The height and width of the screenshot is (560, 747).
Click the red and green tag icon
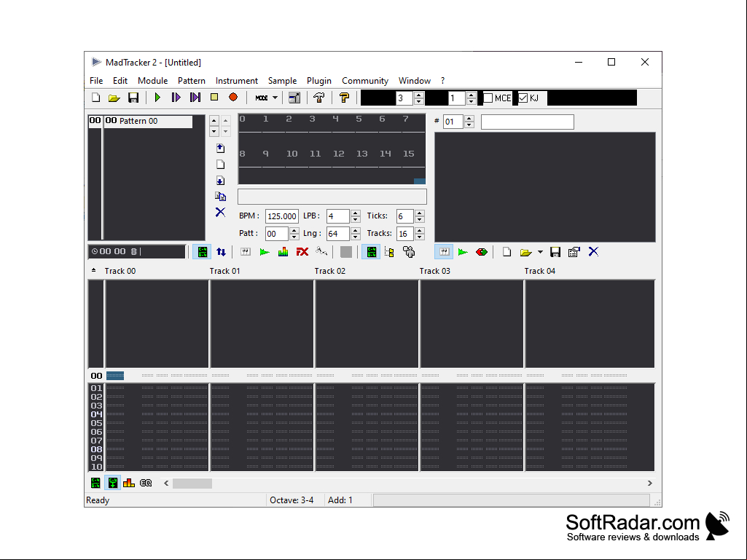coord(482,252)
